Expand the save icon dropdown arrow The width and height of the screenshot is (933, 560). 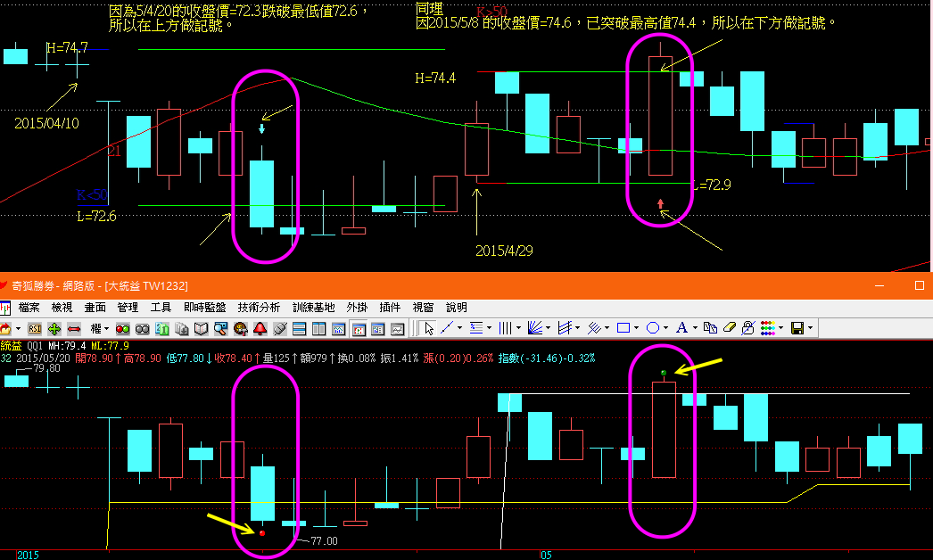click(811, 328)
